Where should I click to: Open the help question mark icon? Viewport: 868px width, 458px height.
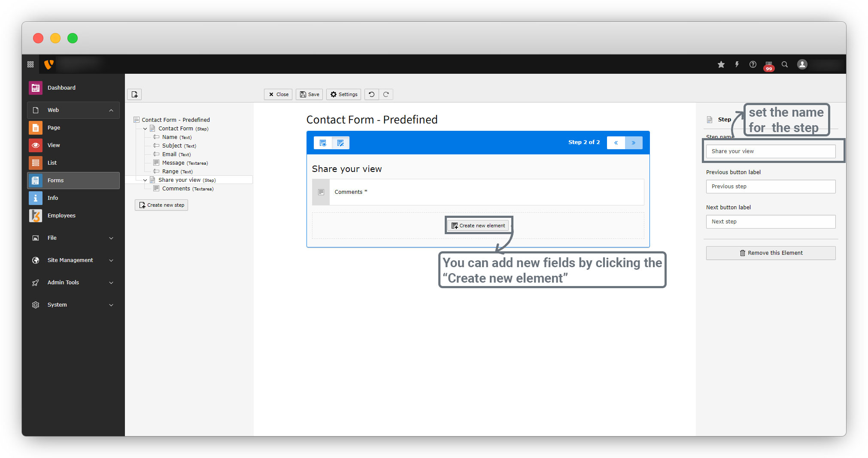[753, 64]
